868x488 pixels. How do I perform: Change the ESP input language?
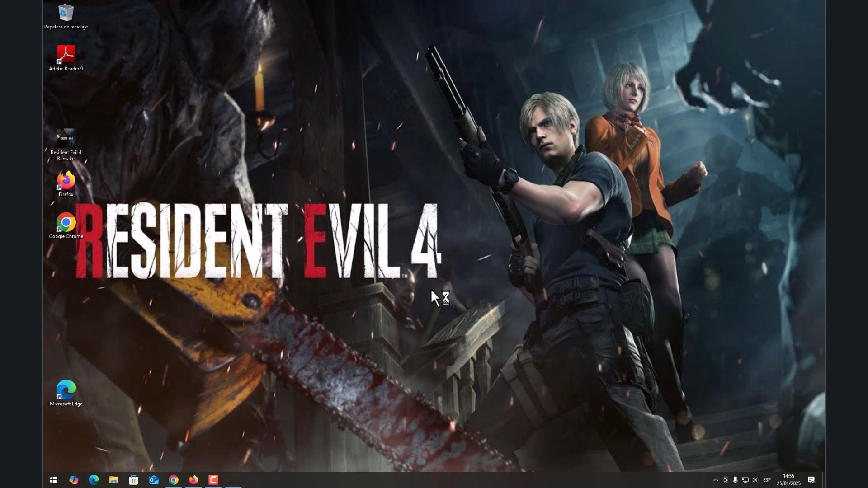point(767,480)
